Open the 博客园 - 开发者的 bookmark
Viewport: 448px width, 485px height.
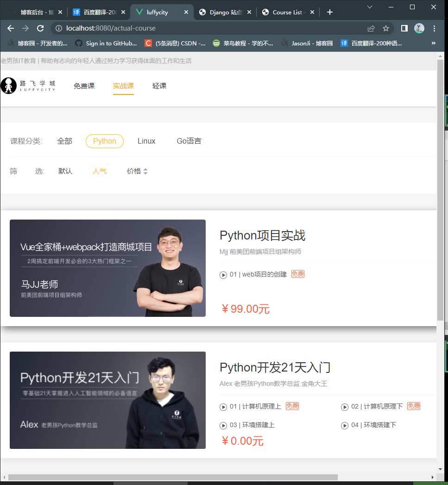(38, 43)
